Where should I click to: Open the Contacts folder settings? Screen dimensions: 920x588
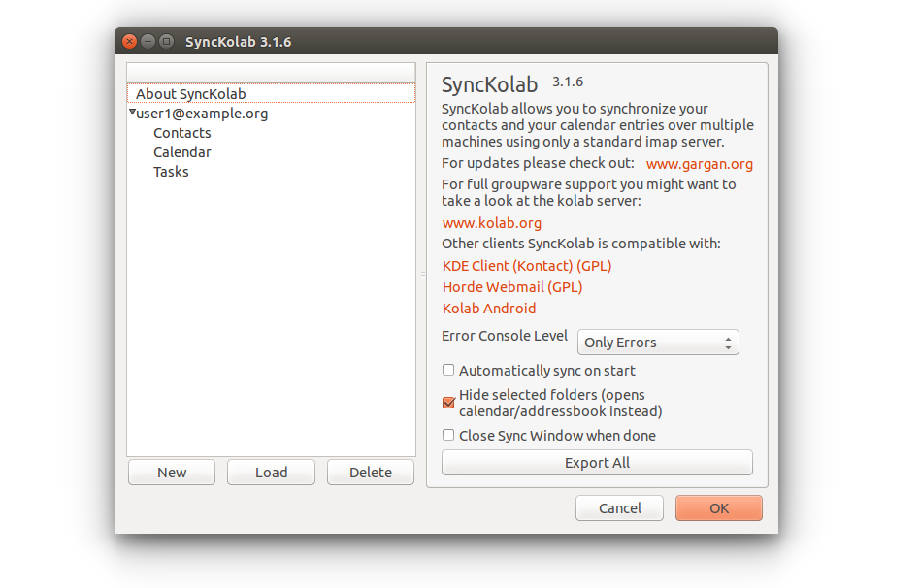[181, 133]
